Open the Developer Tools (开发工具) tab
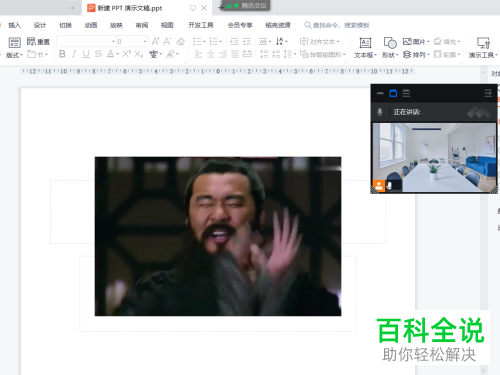Viewport: 500px width, 375px height. [x=201, y=25]
